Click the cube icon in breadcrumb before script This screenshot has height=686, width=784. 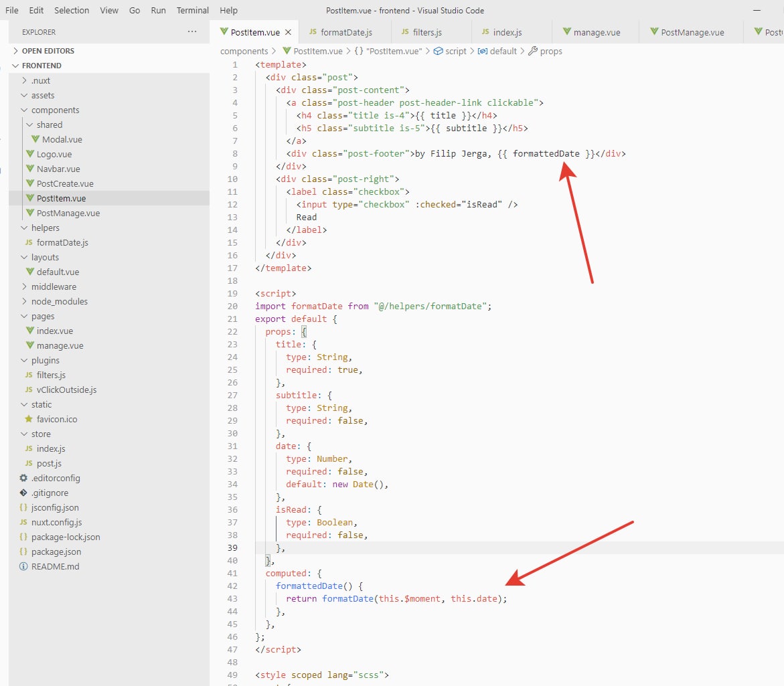[438, 51]
